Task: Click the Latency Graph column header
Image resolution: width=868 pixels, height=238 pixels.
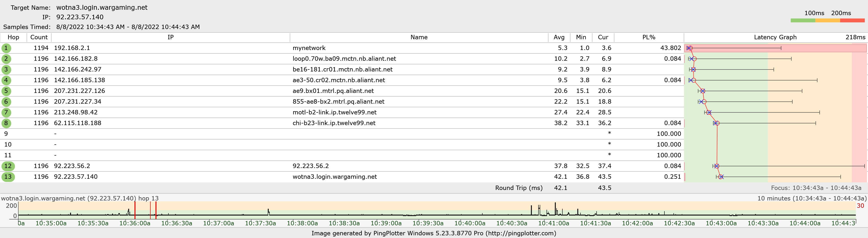Action: [775, 37]
